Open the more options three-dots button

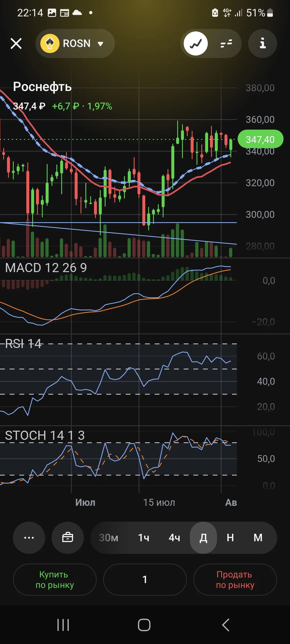(x=29, y=538)
